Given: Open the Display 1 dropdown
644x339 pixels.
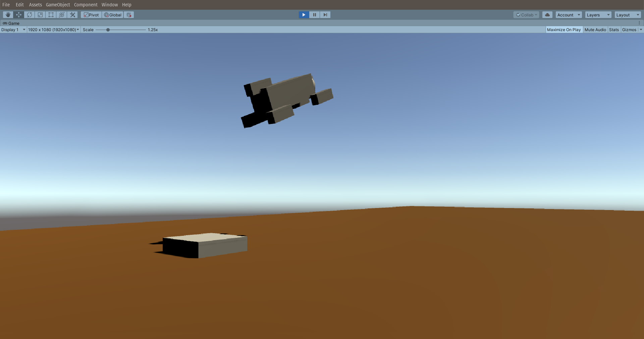Looking at the screenshot, I should pyautogui.click(x=13, y=29).
